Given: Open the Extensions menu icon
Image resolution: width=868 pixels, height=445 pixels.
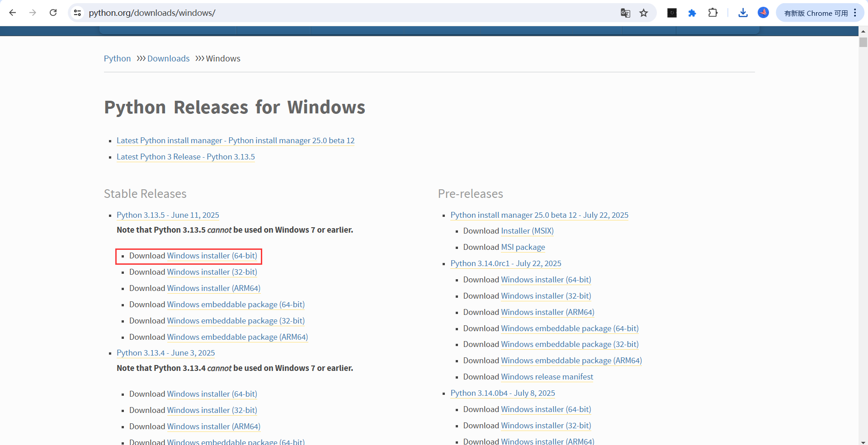Looking at the screenshot, I should 713,13.
